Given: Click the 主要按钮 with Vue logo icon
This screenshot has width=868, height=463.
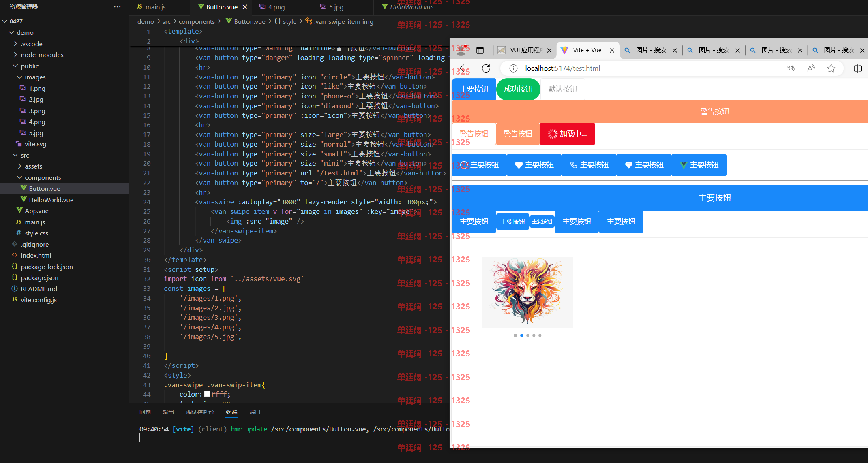Looking at the screenshot, I should coord(699,165).
